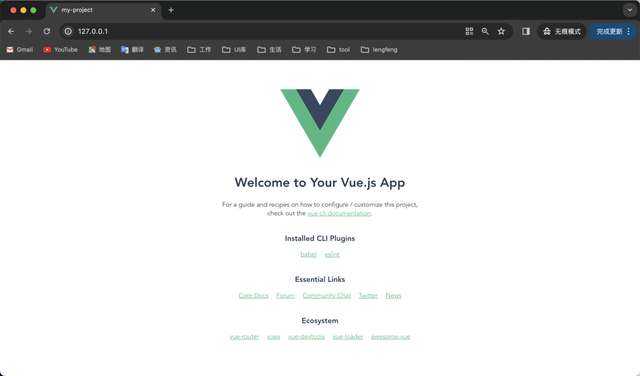Select the my-project tab

coord(103,10)
